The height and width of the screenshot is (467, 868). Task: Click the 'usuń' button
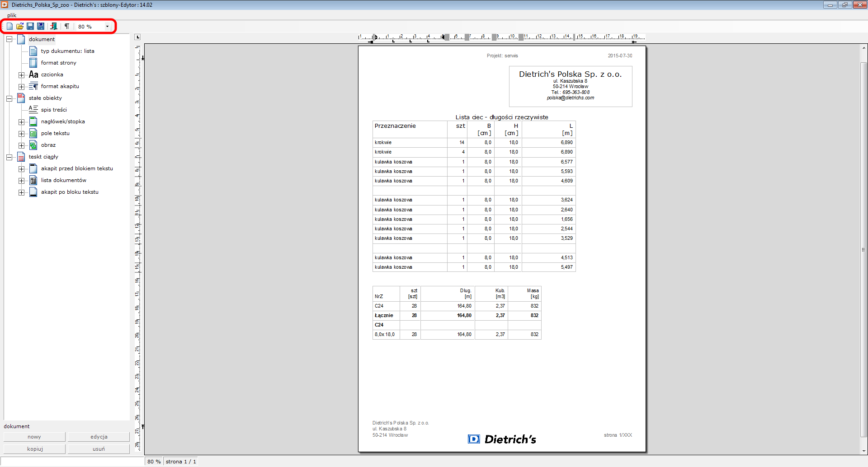[99, 449]
